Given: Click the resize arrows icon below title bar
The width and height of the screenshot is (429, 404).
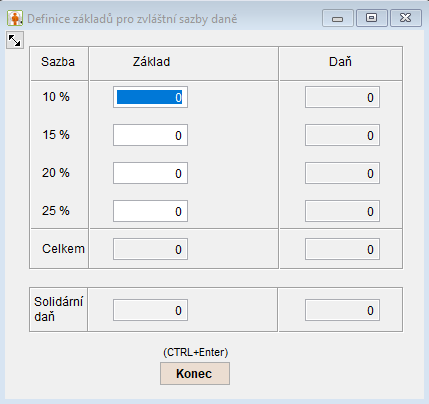Looking at the screenshot, I should [x=15, y=40].
